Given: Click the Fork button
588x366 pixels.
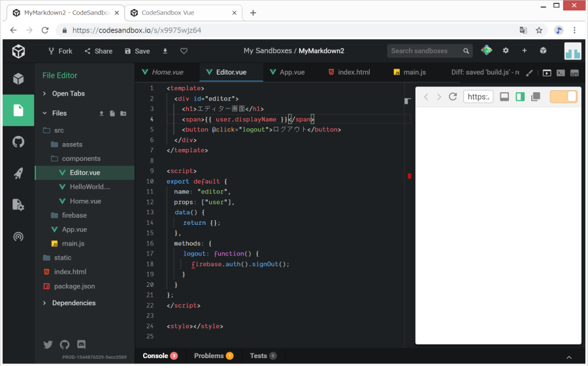Looking at the screenshot, I should pyautogui.click(x=59, y=51).
